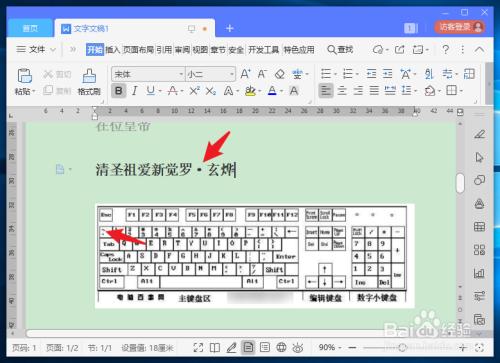This screenshot has width=500, height=363.
Task: Click the Clear formatting eraser icon
Action: tap(280, 74)
